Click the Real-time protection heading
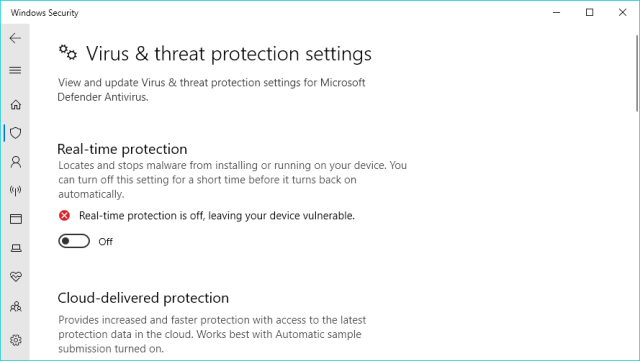Image resolution: width=640 pixels, height=361 pixels. click(x=122, y=149)
